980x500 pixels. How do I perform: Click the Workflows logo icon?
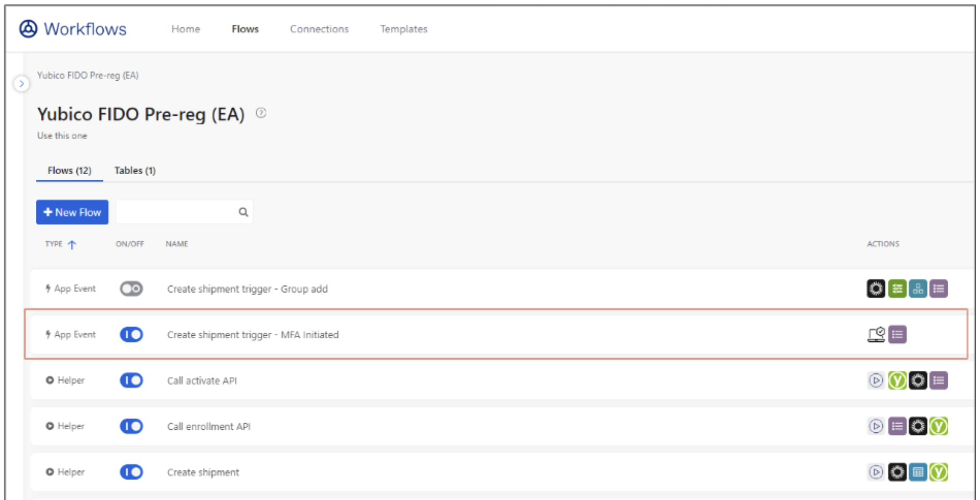click(28, 29)
